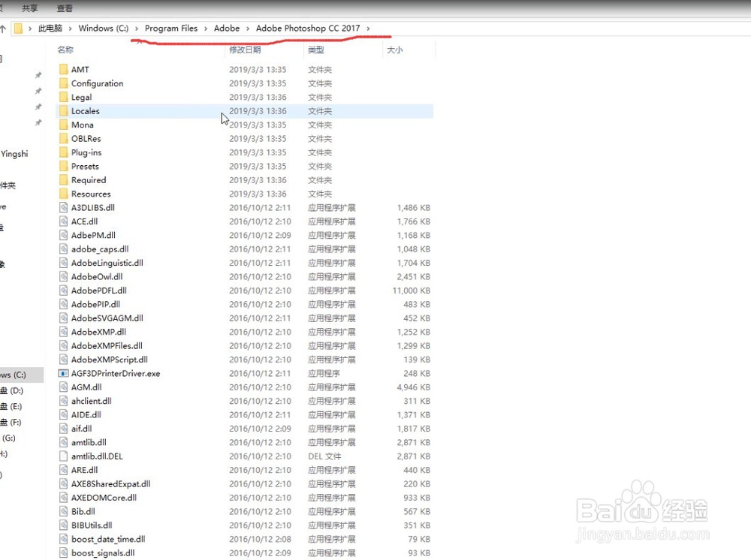Click the Up arrow navigation button

click(x=3, y=29)
